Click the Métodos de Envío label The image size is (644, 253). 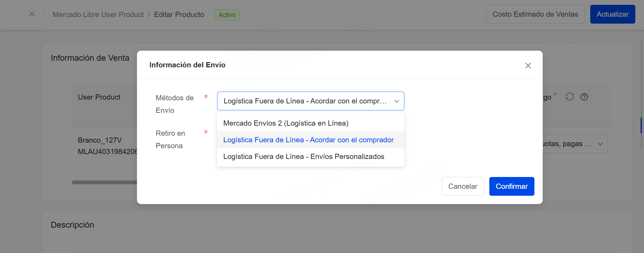click(x=175, y=104)
